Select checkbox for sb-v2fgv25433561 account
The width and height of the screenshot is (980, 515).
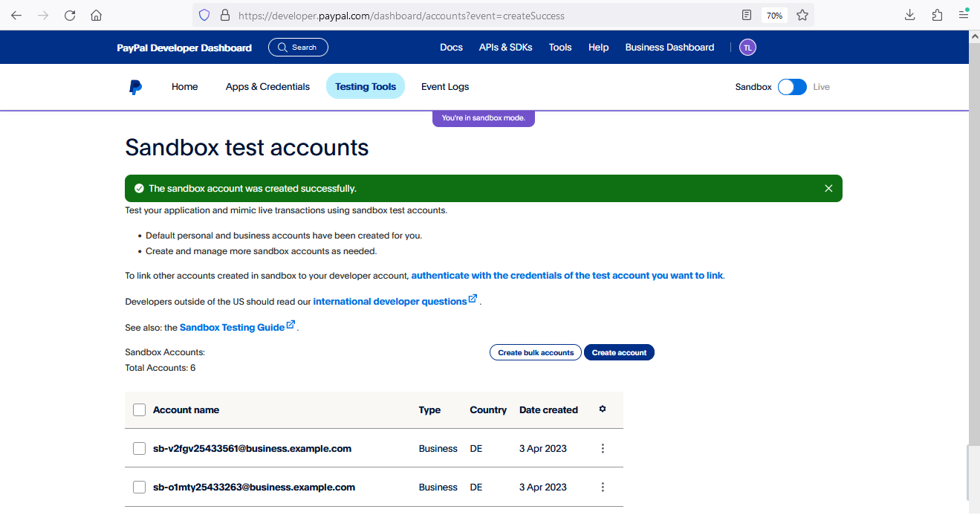click(x=139, y=449)
